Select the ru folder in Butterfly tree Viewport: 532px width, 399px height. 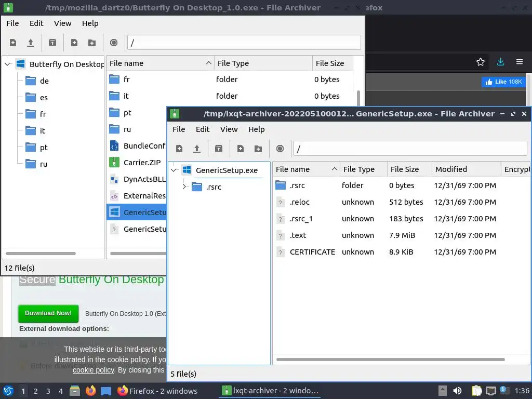[x=44, y=164]
